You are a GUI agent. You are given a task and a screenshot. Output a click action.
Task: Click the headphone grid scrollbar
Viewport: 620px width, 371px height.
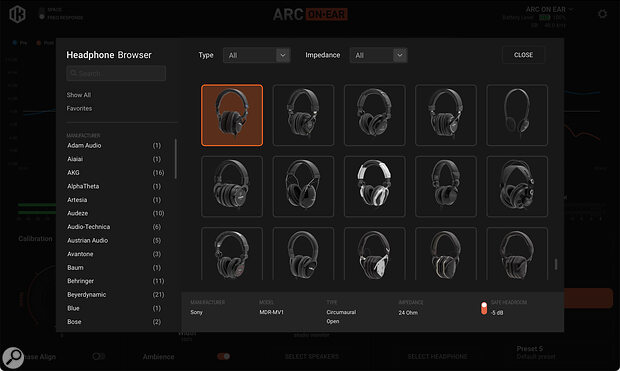[x=556, y=264]
